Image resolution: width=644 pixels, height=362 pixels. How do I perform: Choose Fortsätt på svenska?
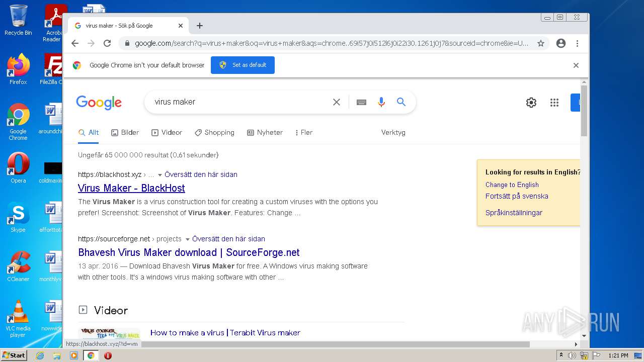[517, 196]
